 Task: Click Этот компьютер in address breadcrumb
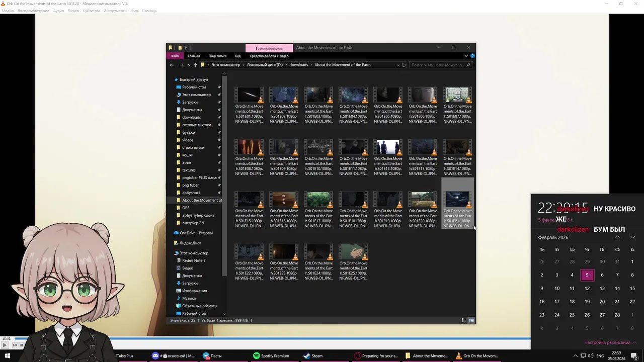(225, 65)
